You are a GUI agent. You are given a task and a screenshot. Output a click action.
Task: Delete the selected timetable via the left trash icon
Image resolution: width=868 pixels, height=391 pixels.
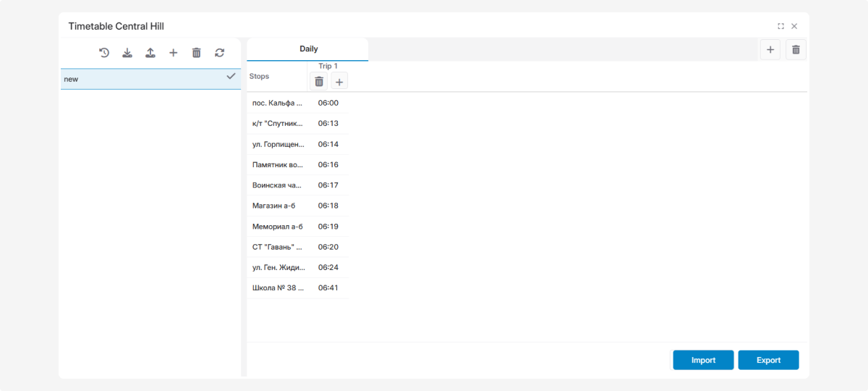tap(197, 53)
